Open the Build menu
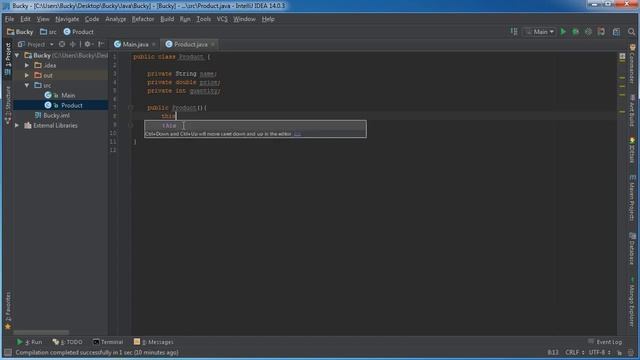640x360 pixels. [167, 19]
